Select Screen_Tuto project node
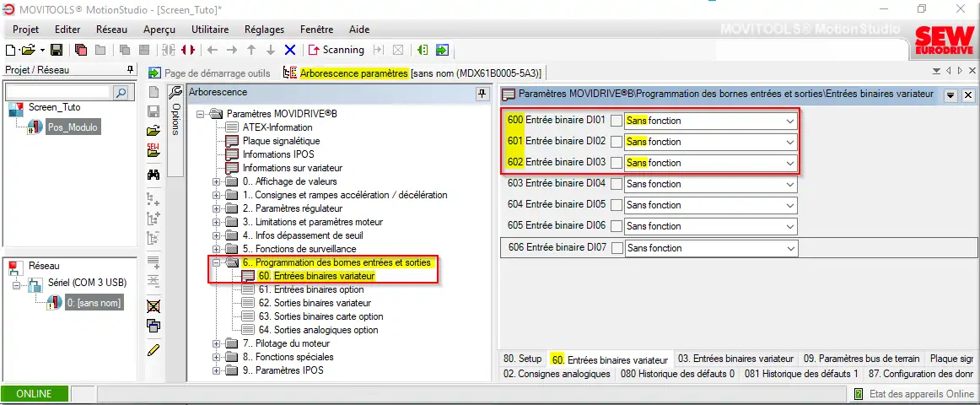 click(54, 107)
